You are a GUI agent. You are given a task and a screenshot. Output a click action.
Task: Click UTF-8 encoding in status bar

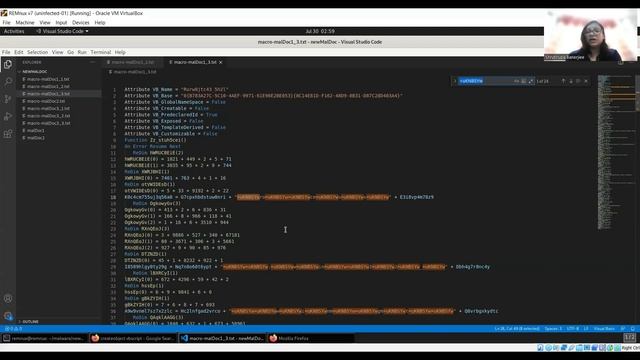tap(572, 329)
